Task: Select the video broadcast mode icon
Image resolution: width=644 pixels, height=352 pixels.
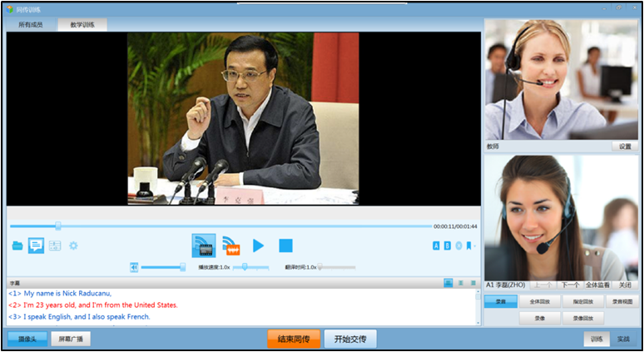Action: coord(203,245)
